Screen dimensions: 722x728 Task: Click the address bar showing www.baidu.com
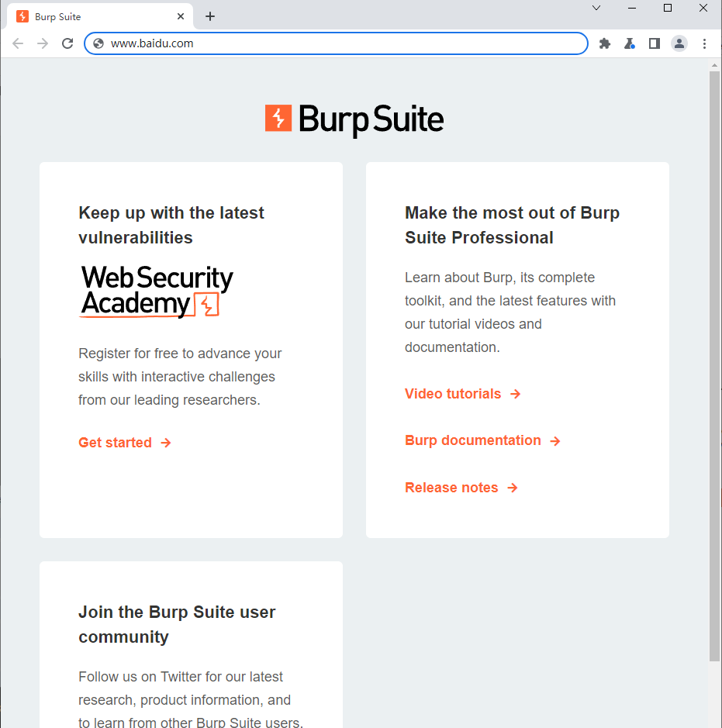(x=336, y=43)
